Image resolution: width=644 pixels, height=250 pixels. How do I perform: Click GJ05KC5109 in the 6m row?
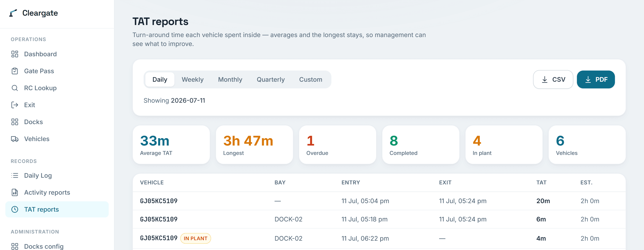[x=159, y=219]
